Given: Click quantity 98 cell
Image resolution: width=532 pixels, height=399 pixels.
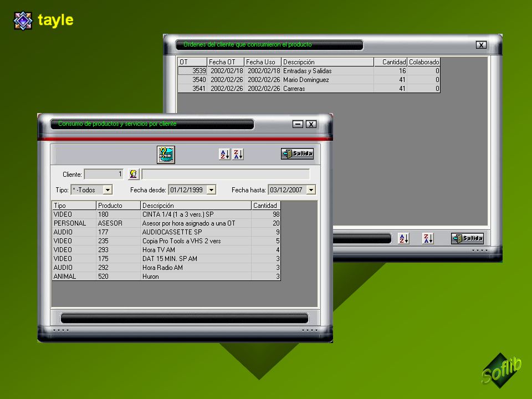Looking at the screenshot, I should [266, 214].
